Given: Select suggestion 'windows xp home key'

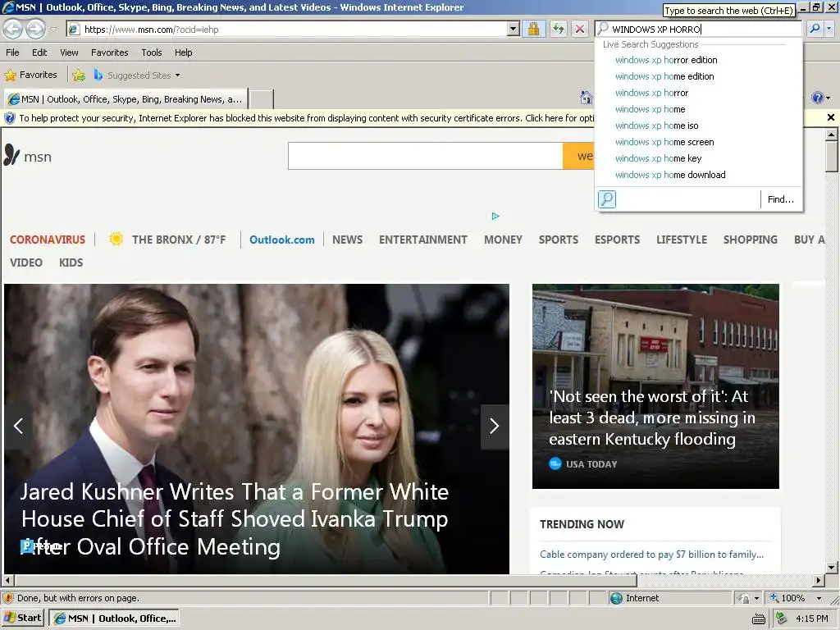Looking at the screenshot, I should [x=659, y=158].
